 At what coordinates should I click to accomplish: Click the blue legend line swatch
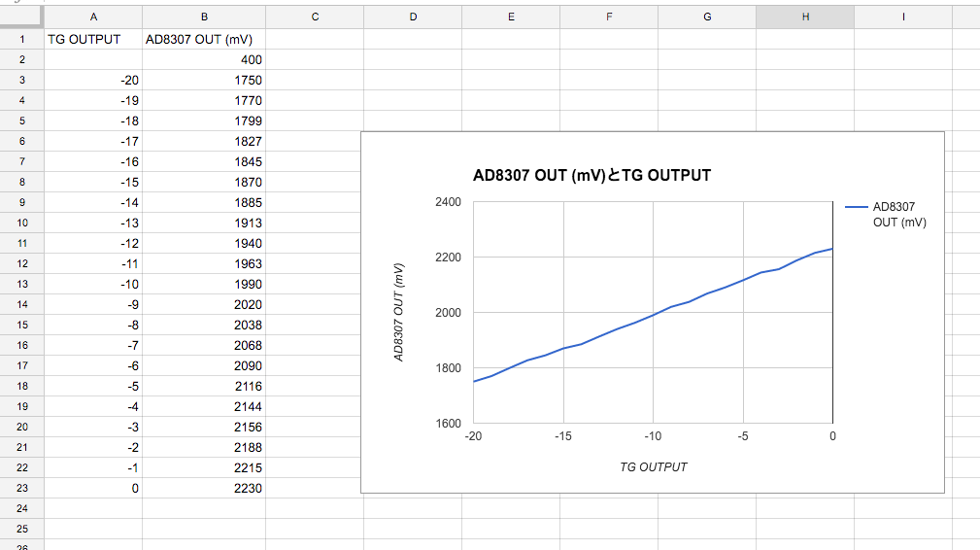pos(856,207)
